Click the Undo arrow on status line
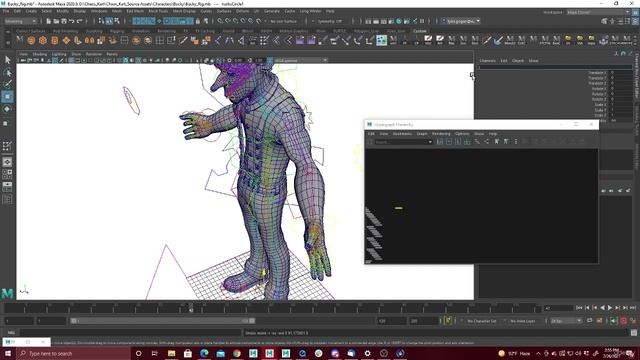This screenshot has width=640, height=360. pos(72,21)
